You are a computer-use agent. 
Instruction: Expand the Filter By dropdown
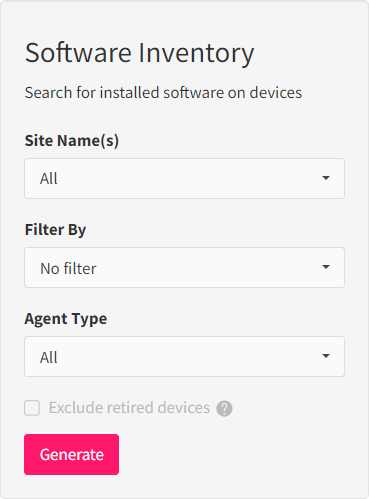pos(184,267)
